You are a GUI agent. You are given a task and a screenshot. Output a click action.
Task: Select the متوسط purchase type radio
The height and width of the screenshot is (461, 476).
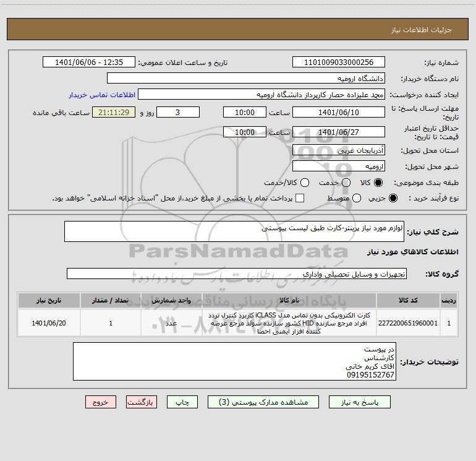[357, 199]
